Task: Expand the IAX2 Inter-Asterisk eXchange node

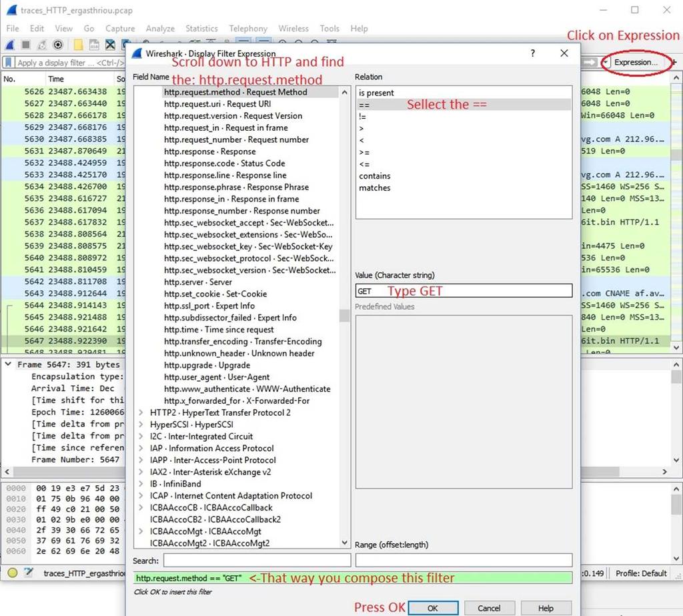Action: tap(141, 472)
